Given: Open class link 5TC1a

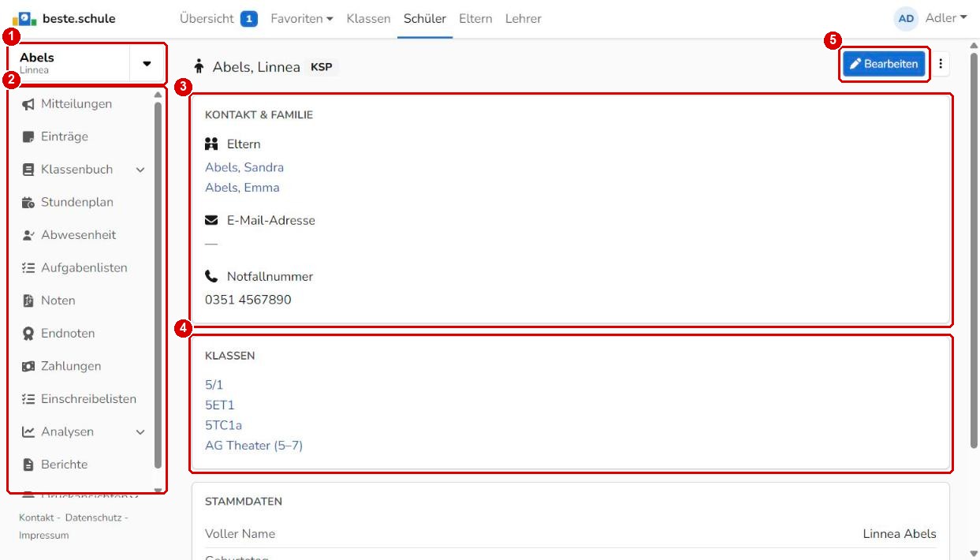Looking at the screenshot, I should tap(223, 426).
